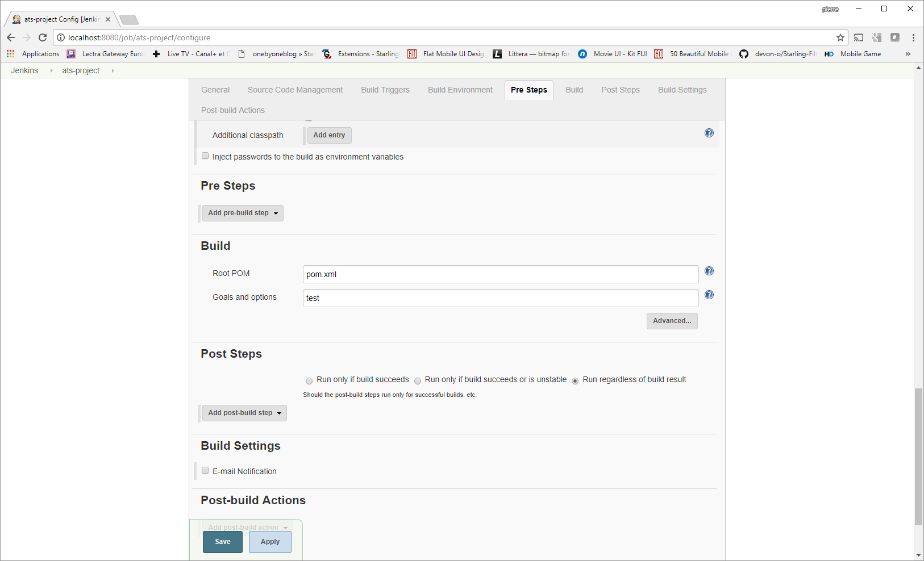Open the Applications bookmarks shortcut
Image resolution: width=924 pixels, height=561 pixels.
(x=33, y=54)
